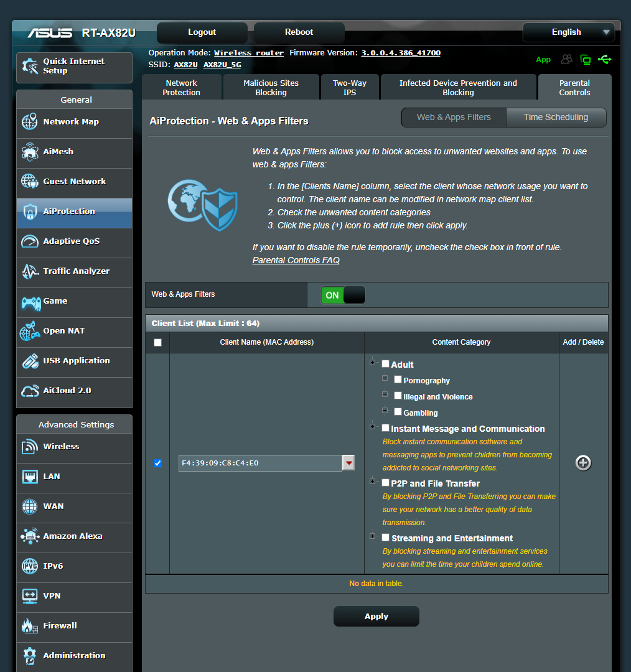Open VPN settings icon
The image size is (631, 672).
30,596
